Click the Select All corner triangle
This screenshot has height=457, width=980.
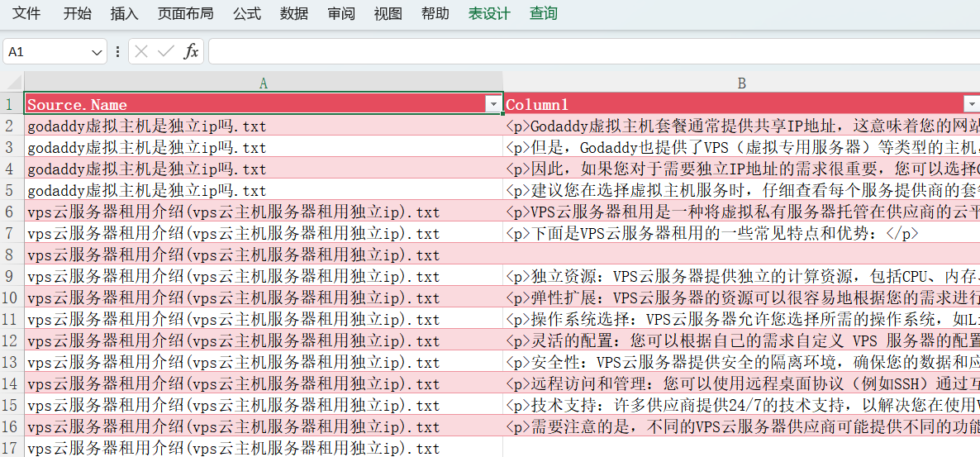(12, 83)
